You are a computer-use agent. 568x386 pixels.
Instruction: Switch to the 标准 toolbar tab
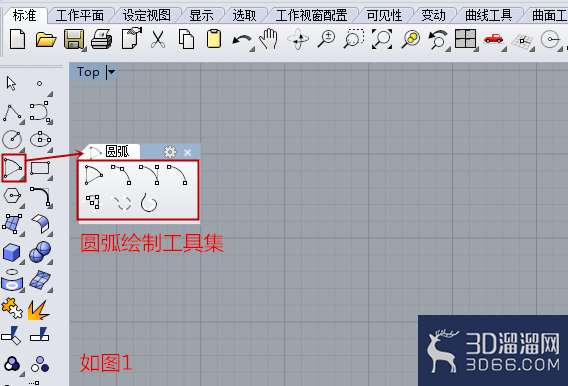[x=24, y=16]
